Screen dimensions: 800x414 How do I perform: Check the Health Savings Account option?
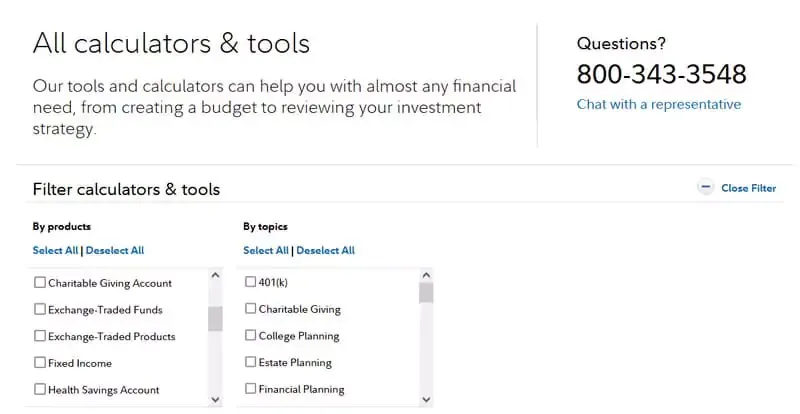pyautogui.click(x=40, y=389)
